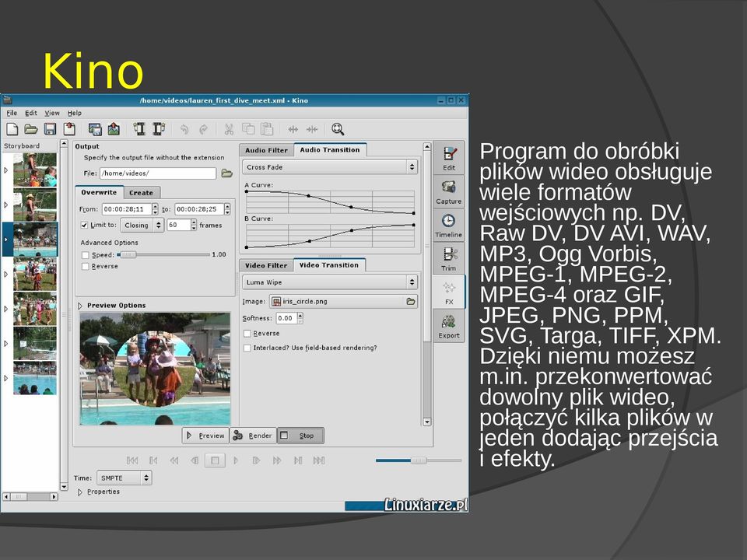
Task: Select the highlighted pool storyboard thumbnail
Action: coord(35,240)
